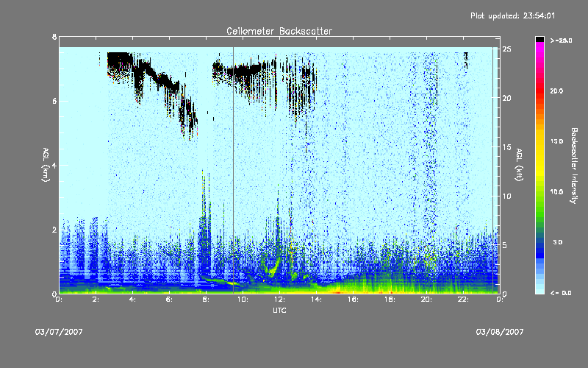This screenshot has height=368, width=588.
Task: Click the 6 km tick on left axis
Action: pos(54,101)
